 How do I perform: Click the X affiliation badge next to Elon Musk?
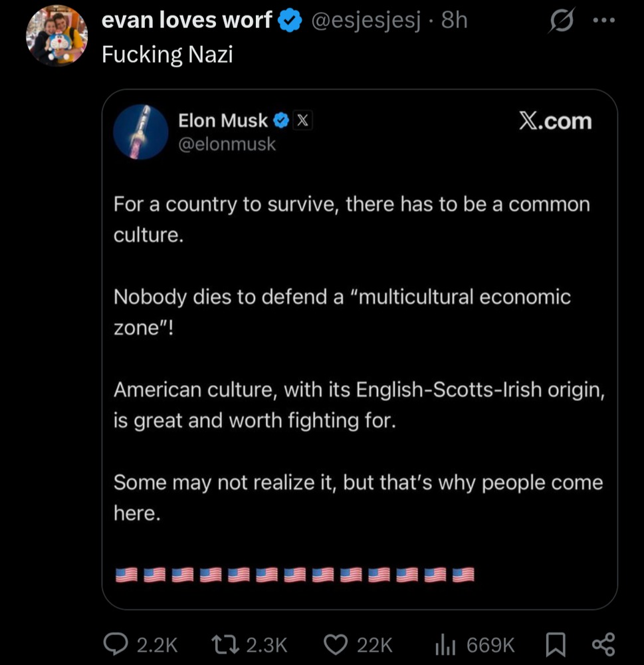click(x=301, y=120)
